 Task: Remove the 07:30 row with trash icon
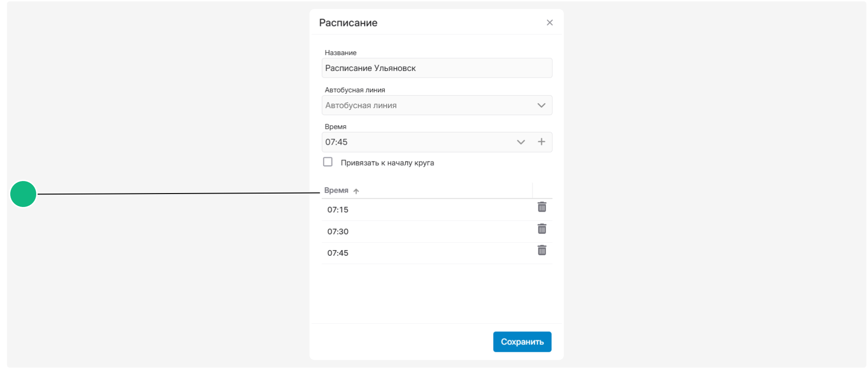[542, 229]
